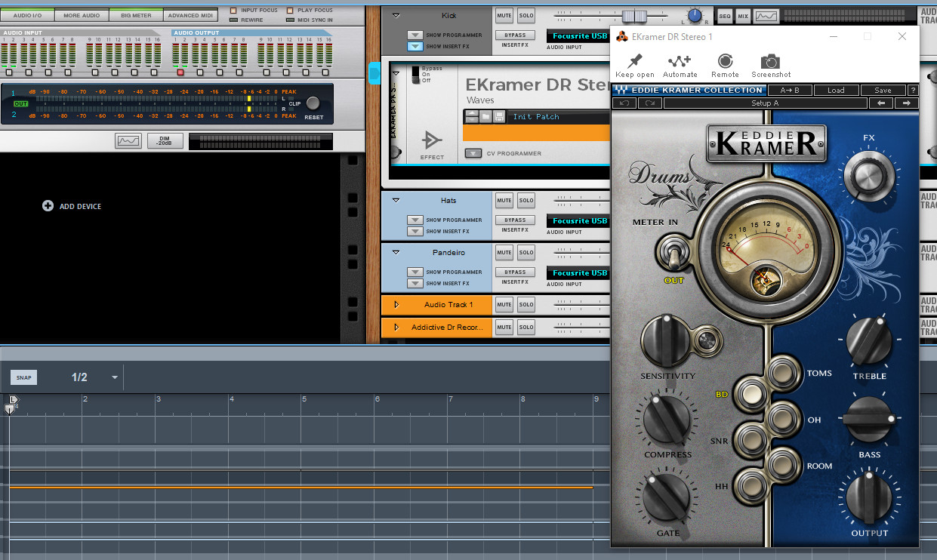Click the spectrum icon beside DIM -20dB
This screenshot has width=937, height=560.
[128, 140]
